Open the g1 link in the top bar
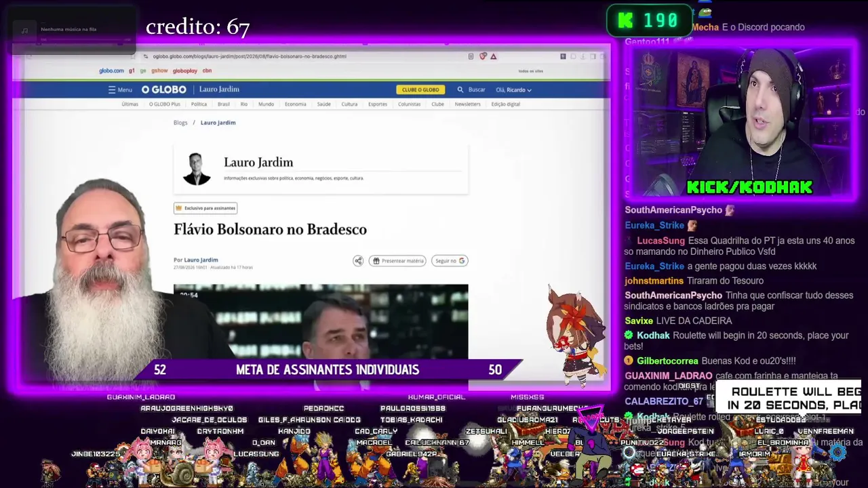Image resolution: width=868 pixels, height=488 pixels. click(132, 70)
